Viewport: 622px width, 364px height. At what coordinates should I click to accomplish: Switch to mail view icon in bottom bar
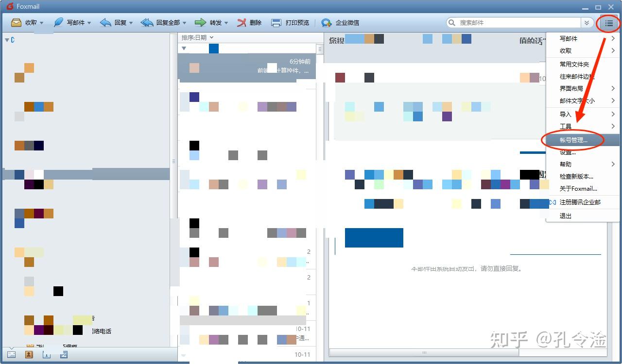point(11,355)
